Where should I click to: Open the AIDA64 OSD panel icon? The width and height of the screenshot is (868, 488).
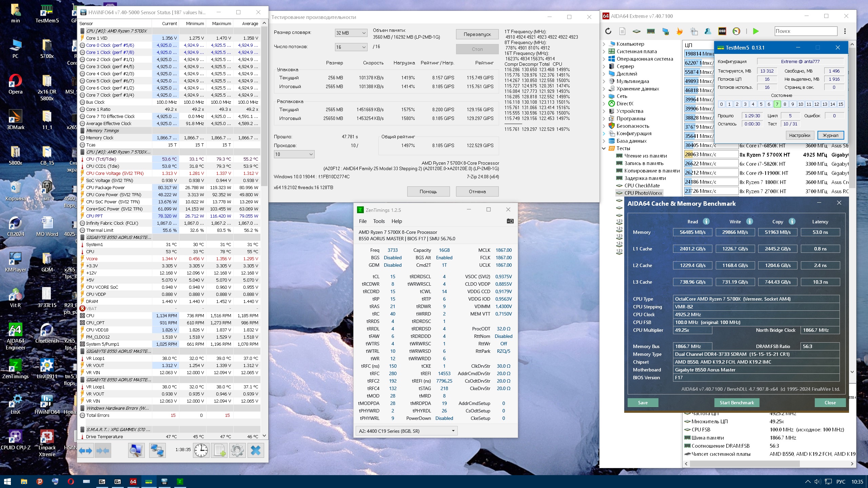click(x=722, y=31)
